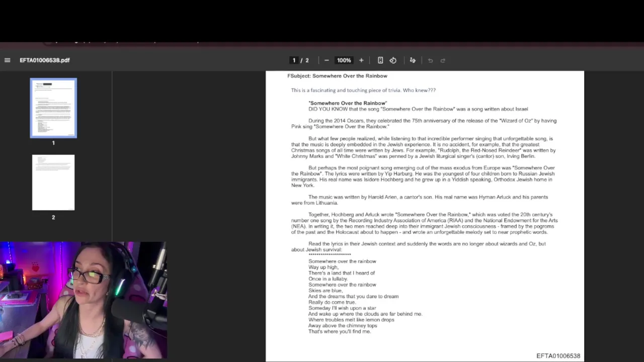The width and height of the screenshot is (644, 362).
Task: Click the 'During the 2014 Oscars' paragraph
Action: coord(424,124)
